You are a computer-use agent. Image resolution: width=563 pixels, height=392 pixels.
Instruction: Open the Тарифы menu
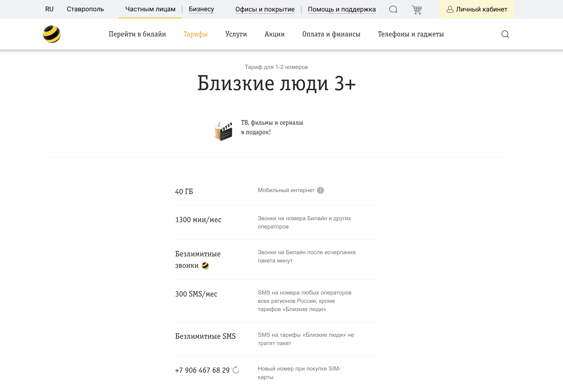pos(195,34)
